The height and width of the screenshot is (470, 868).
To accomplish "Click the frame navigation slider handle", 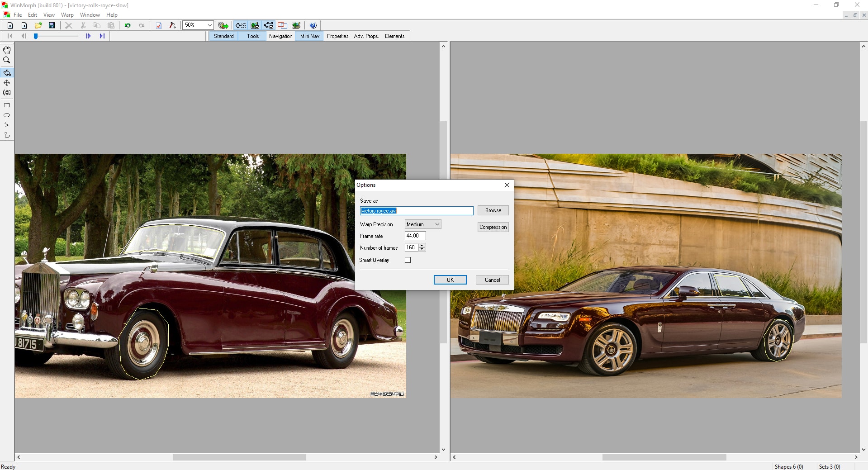I will click(x=36, y=36).
